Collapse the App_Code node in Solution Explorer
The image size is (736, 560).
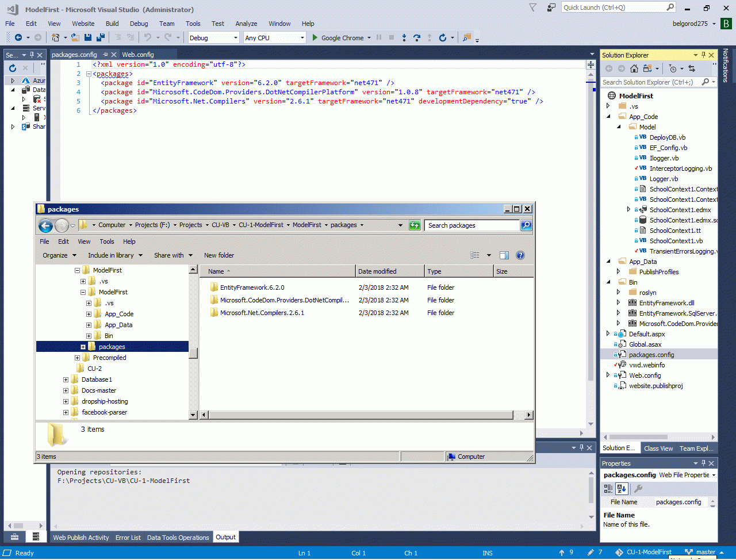(608, 117)
